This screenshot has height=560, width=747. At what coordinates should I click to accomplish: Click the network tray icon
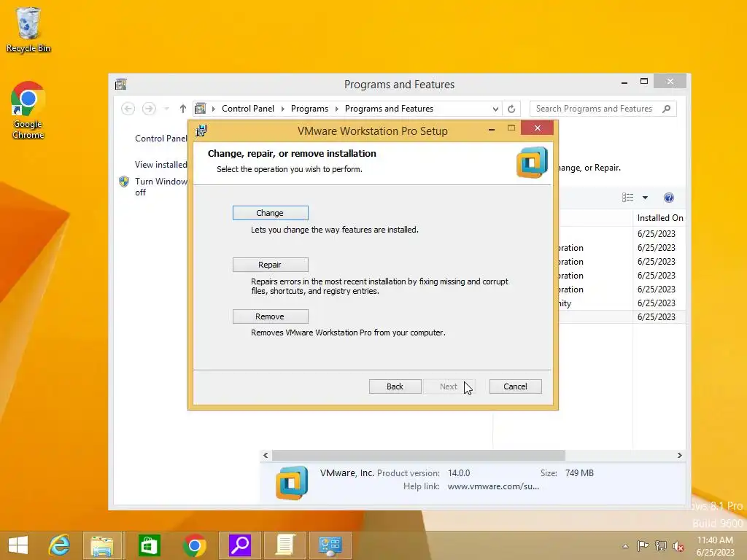(x=661, y=545)
